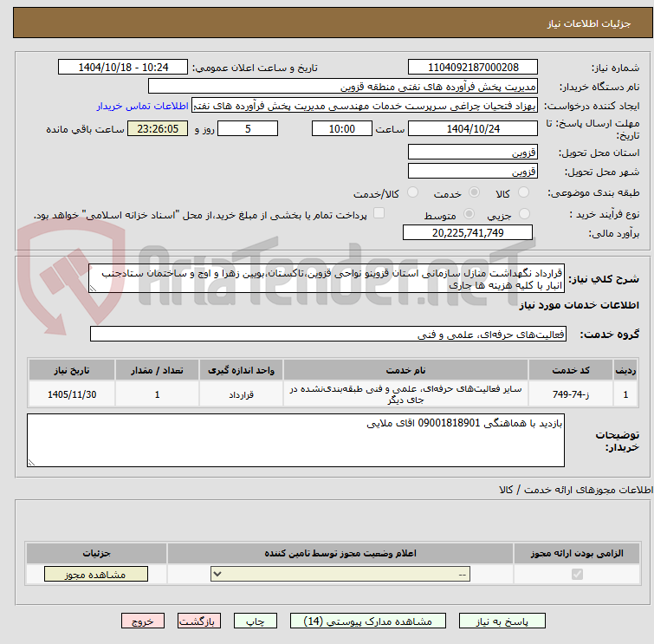This screenshot has width=654, height=644.
Task: Click the description textarea resize grip
Action: tap(93, 289)
